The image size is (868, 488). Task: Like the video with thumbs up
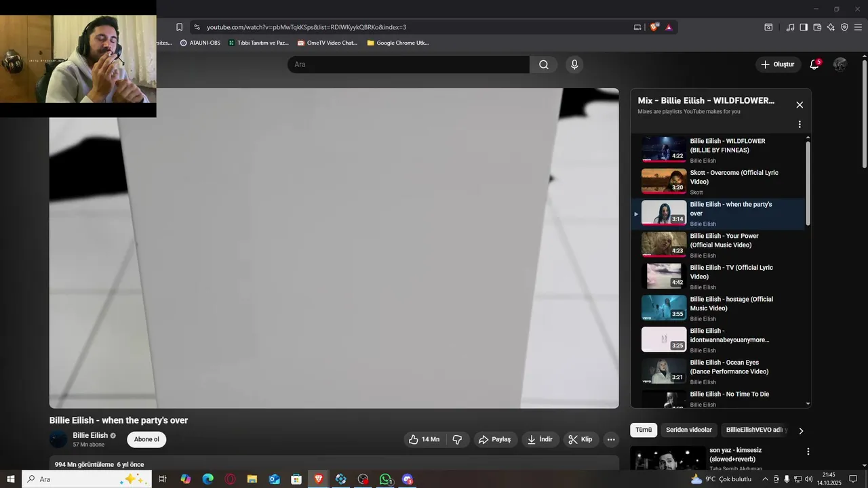423,439
